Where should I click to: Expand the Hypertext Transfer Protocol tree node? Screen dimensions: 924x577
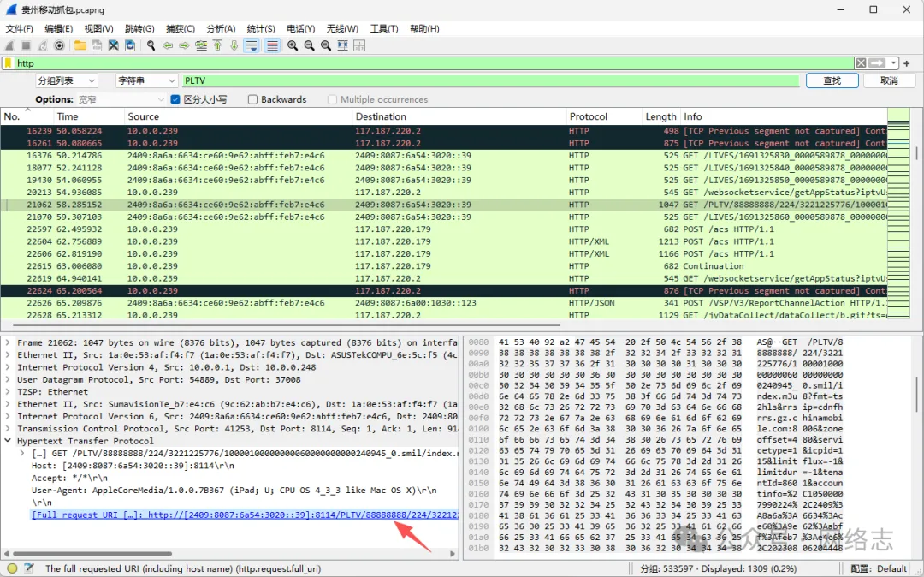point(9,441)
